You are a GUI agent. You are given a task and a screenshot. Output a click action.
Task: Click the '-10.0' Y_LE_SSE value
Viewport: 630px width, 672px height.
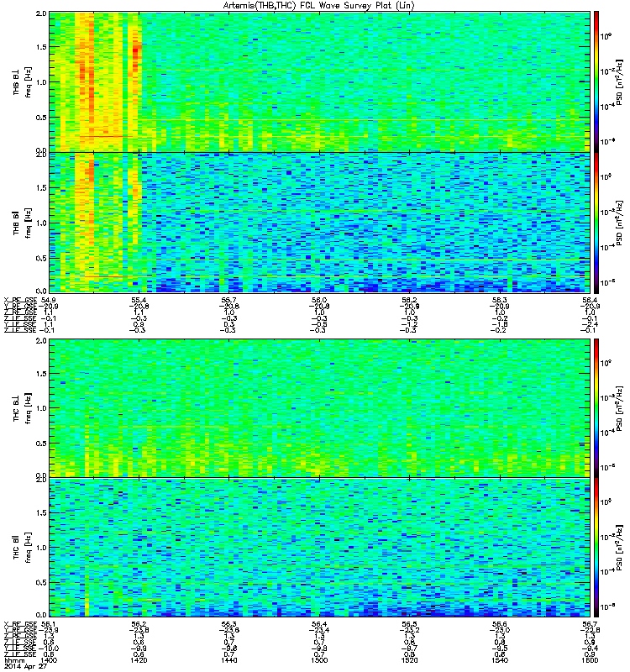point(49,648)
